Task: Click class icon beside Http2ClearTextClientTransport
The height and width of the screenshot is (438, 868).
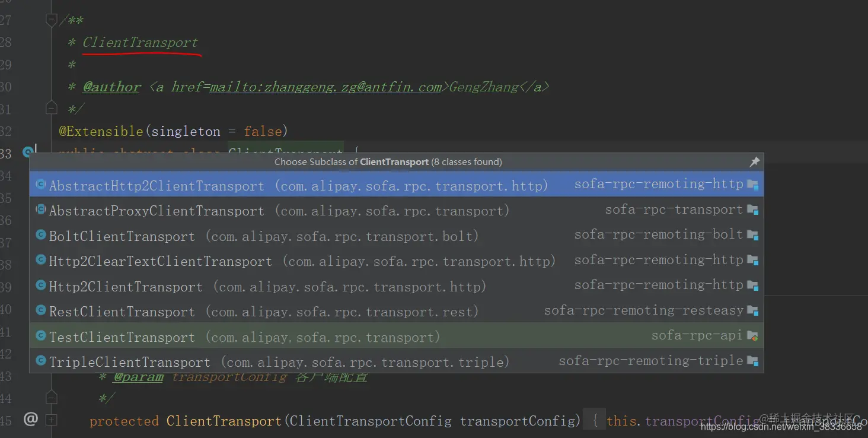Action: 41,260
